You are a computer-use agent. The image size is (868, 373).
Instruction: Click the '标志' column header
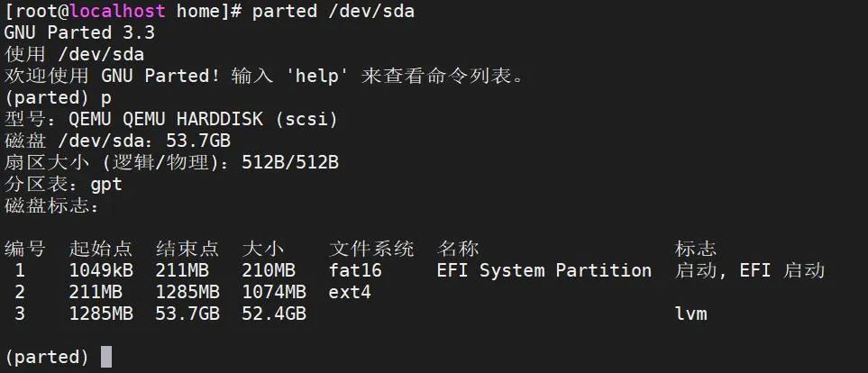(x=696, y=249)
